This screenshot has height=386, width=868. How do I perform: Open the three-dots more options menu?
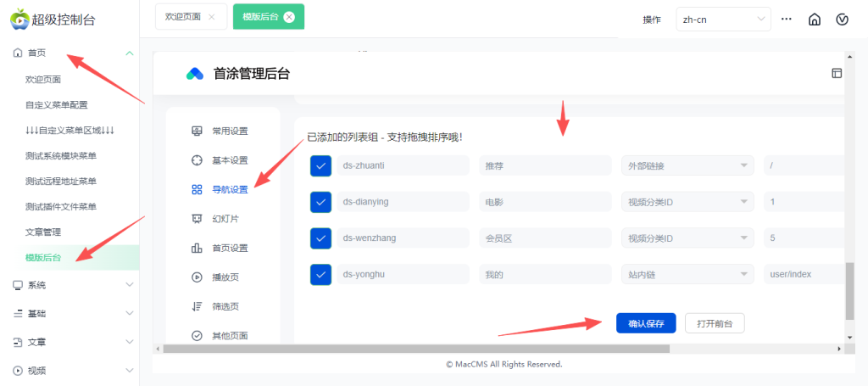point(786,19)
